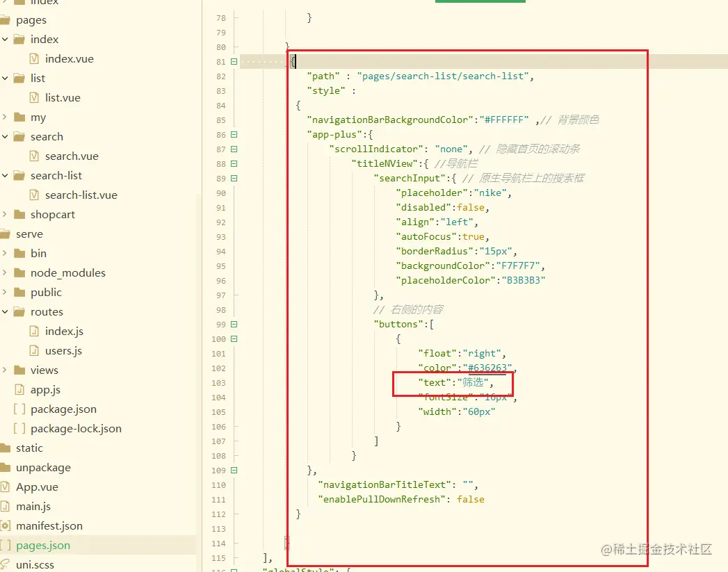Select the serve folder

[x=29, y=234]
